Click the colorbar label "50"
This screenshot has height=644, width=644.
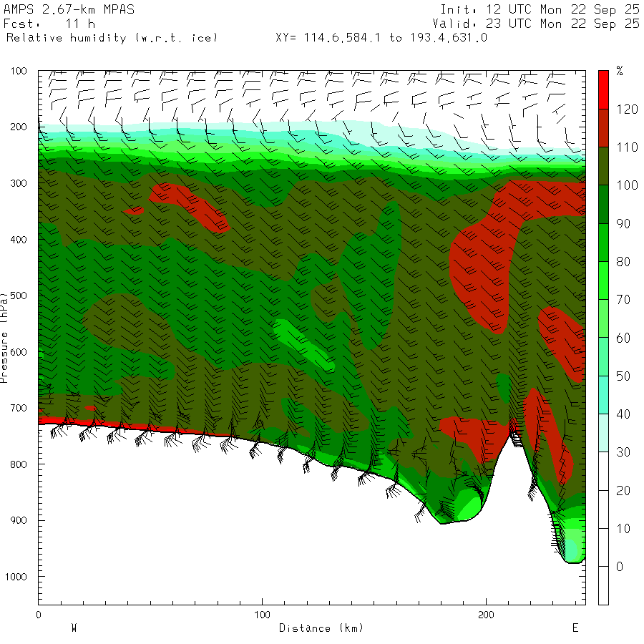(x=623, y=376)
